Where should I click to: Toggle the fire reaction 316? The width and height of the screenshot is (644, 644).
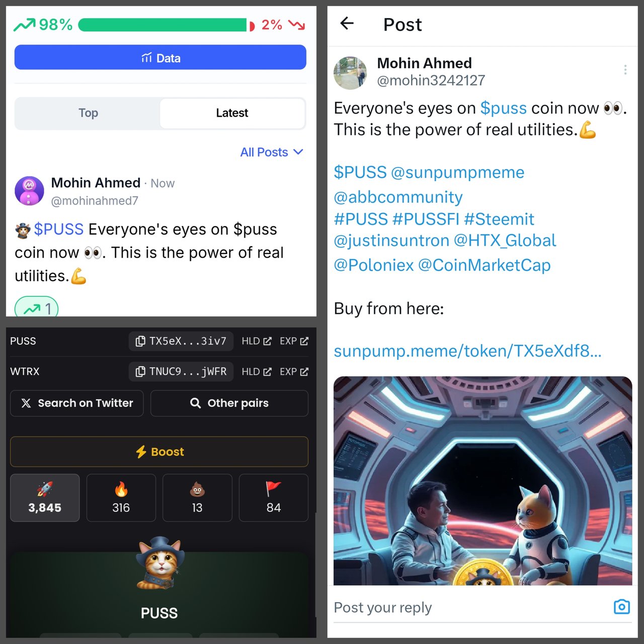point(121,498)
